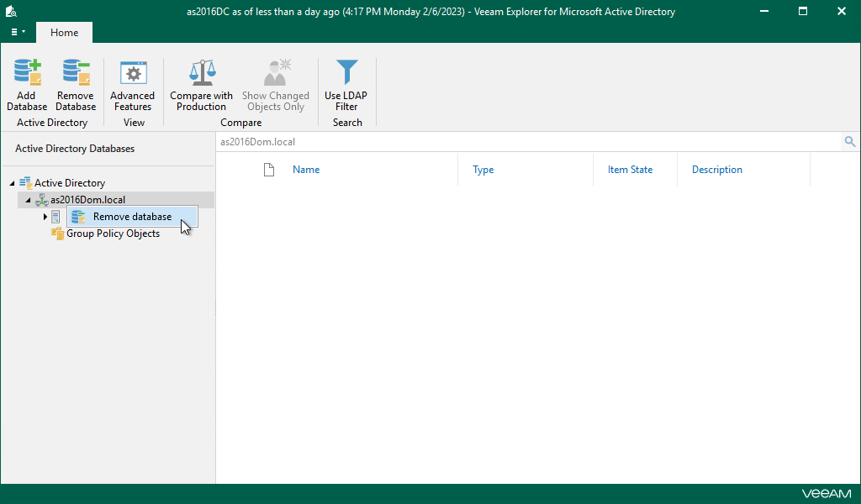
Task: Collapse the as2016Dom.local node arrow
Action: 28,200
